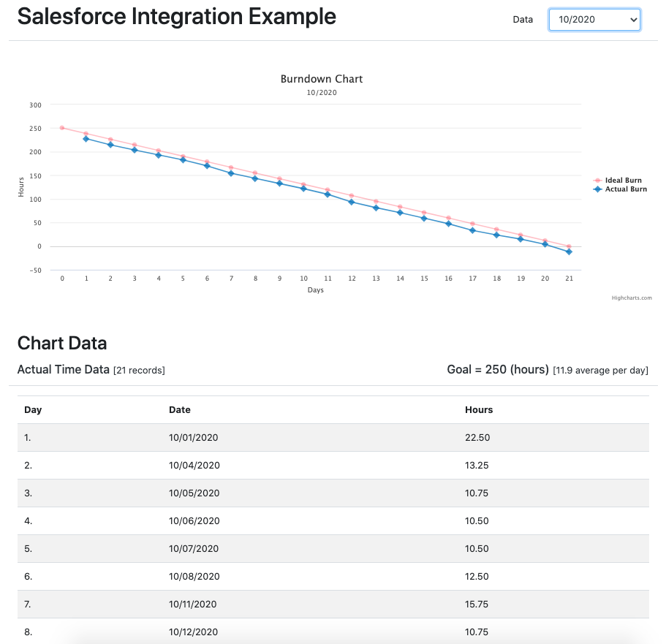666x644 pixels.
Task: Click the Date column header
Action: tap(180, 410)
